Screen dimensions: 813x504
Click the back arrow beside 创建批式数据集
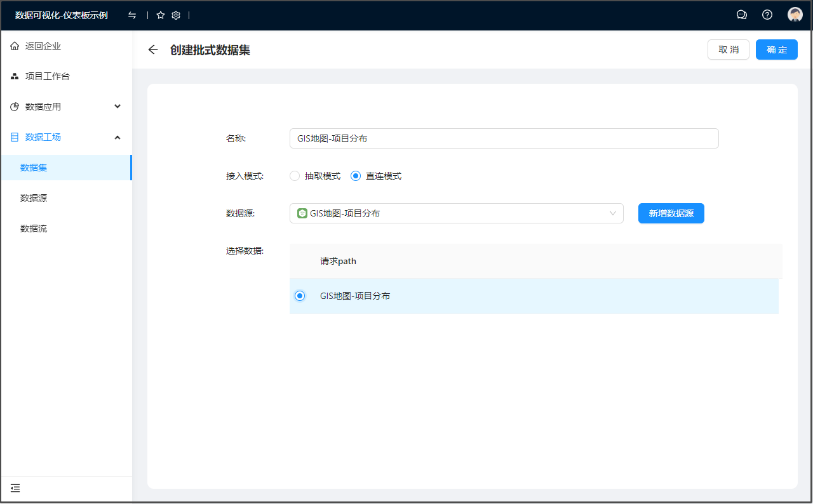pos(152,50)
